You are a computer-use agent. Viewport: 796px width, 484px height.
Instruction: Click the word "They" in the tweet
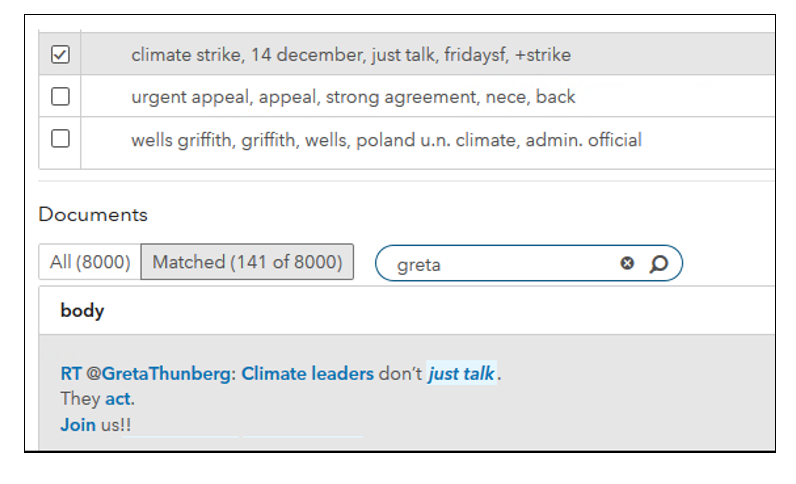coord(80,399)
